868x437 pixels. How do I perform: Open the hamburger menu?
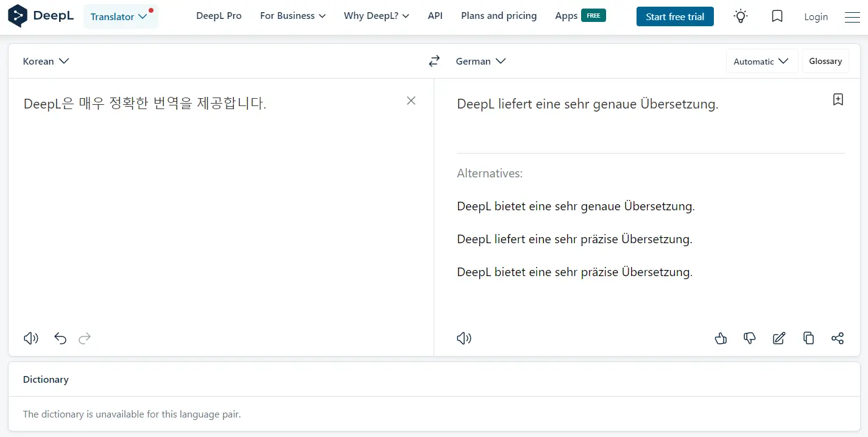pos(852,17)
